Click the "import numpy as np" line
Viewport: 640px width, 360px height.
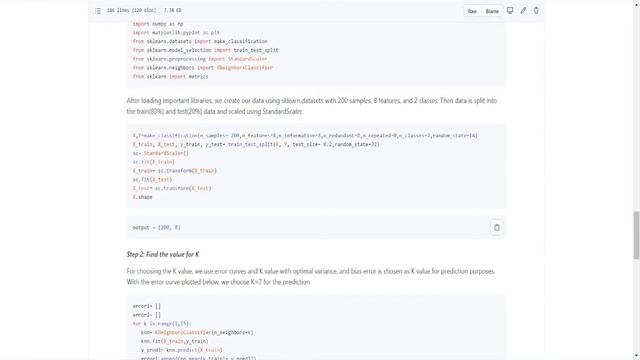coord(158,24)
